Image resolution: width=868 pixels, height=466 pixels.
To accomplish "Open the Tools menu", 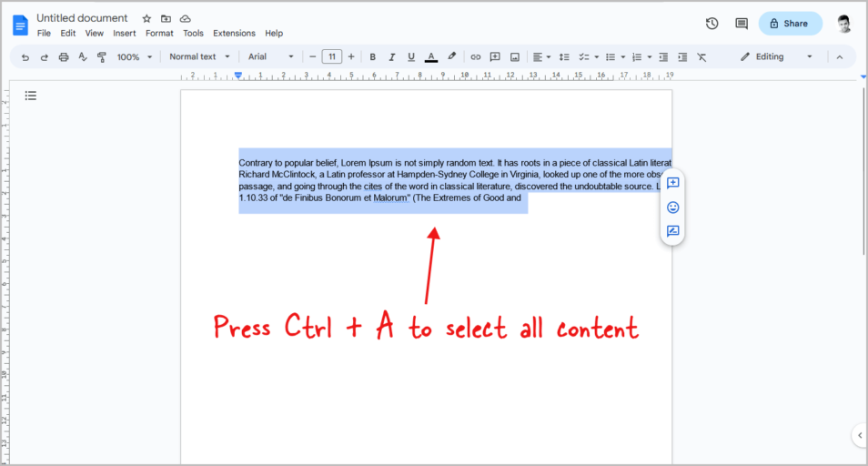I will (x=193, y=33).
